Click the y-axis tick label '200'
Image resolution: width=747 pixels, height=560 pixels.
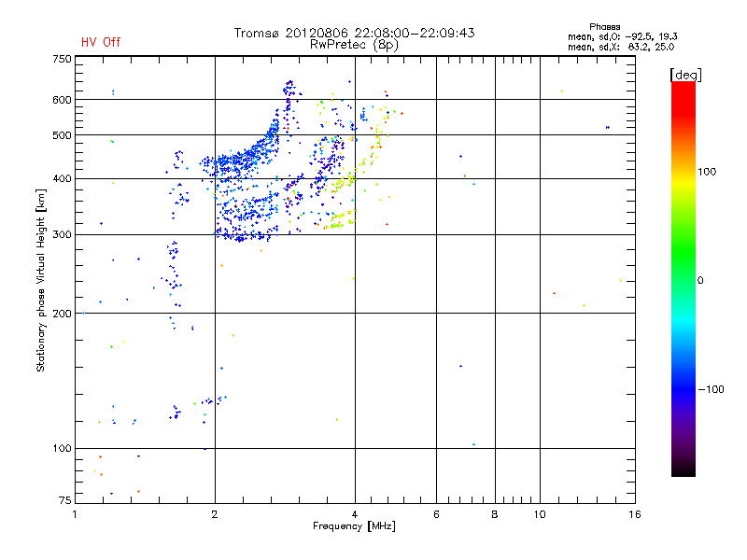62,314
